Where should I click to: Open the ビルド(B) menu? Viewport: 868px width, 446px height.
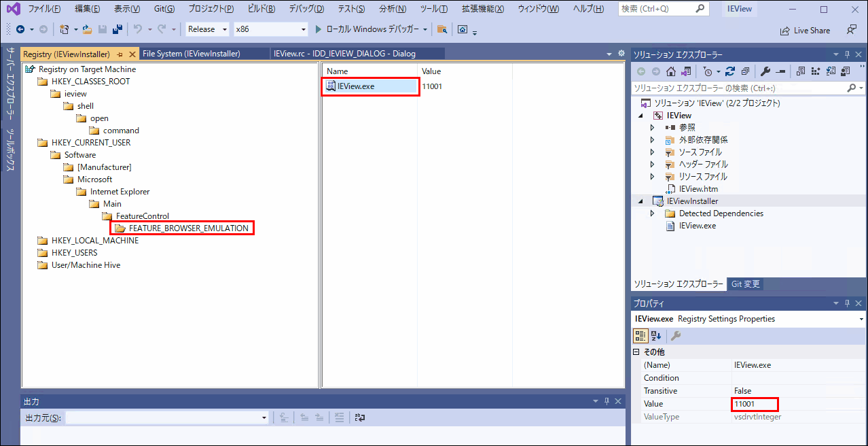point(261,9)
